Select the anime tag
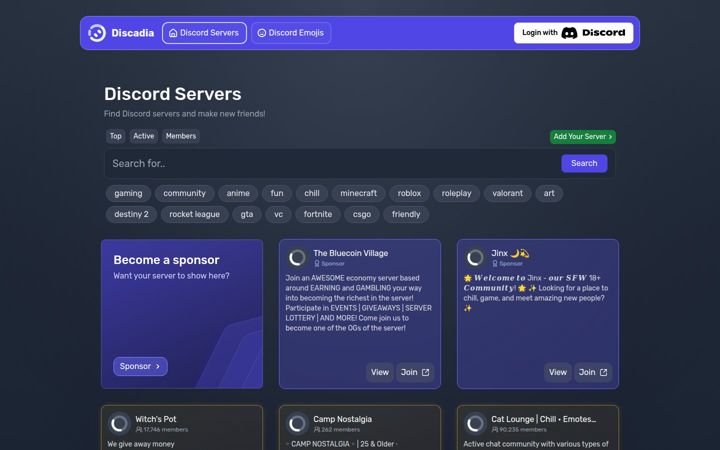This screenshot has width=720, height=450. 238,193
